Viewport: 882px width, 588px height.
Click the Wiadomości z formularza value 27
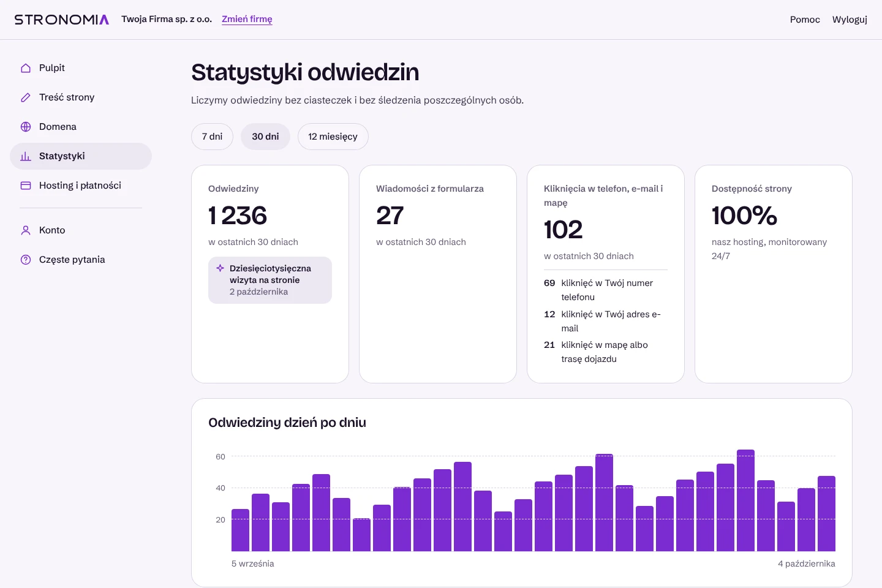(x=390, y=216)
